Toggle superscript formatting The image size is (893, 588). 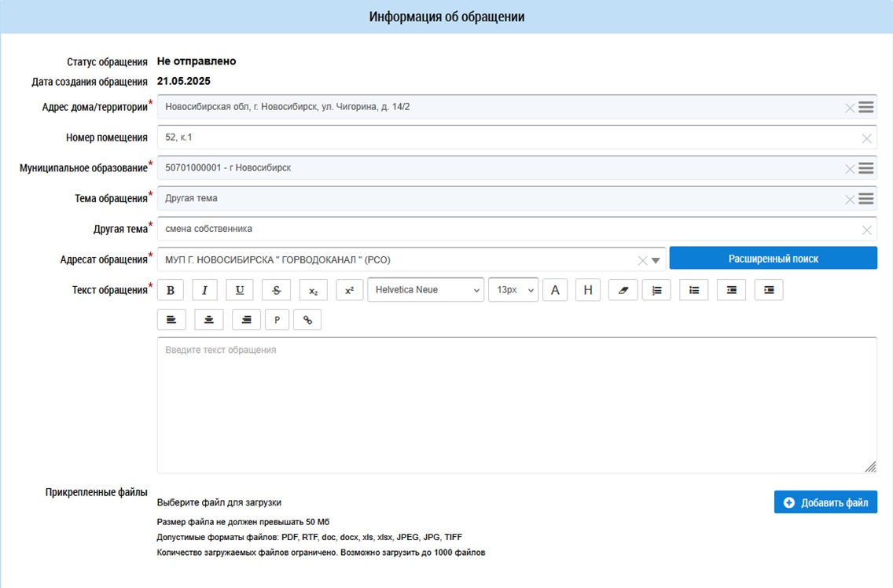(350, 290)
